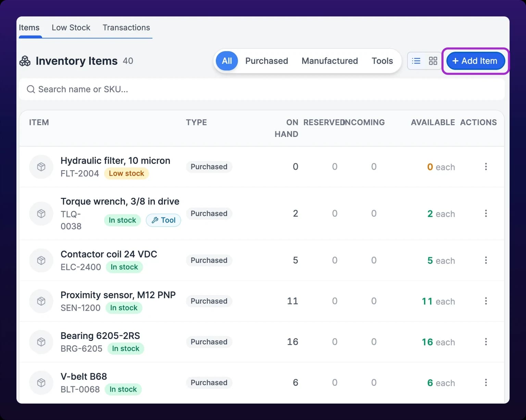
Task: Open actions menu for Bearing 6205-2RS row
Action: point(486,342)
